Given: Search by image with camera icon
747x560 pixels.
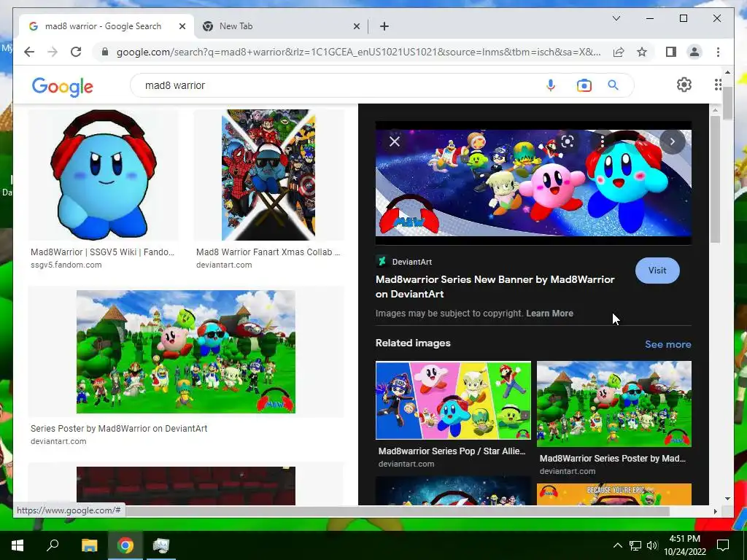Looking at the screenshot, I should (584, 85).
